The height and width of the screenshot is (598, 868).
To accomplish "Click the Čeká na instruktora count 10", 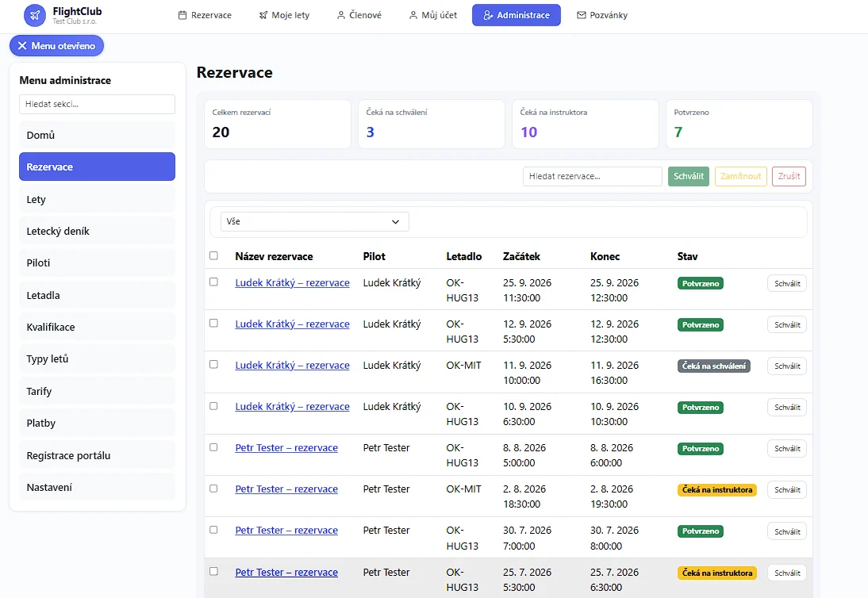I will (x=528, y=132).
